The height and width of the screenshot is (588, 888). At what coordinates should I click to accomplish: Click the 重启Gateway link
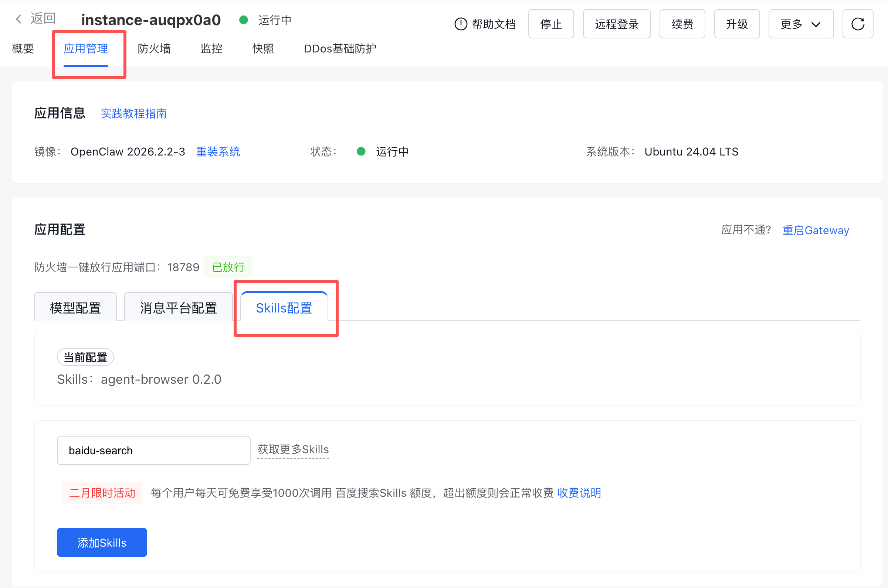pos(815,230)
